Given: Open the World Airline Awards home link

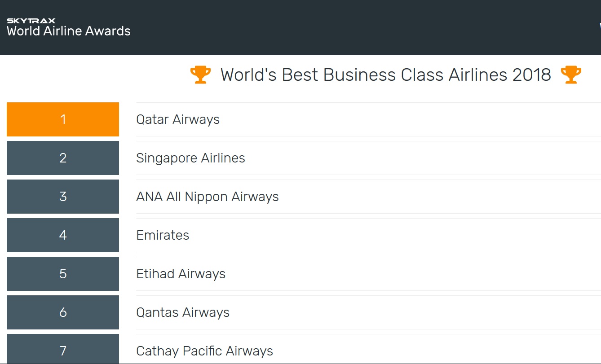Looking at the screenshot, I should (69, 31).
